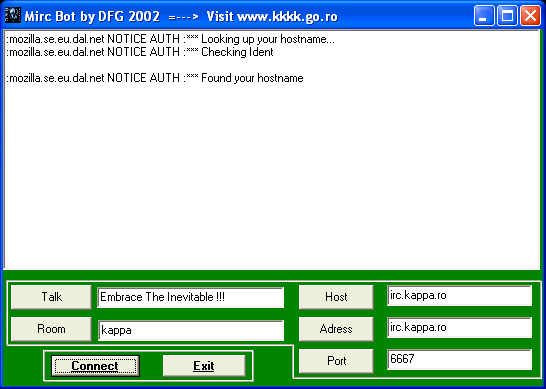
Task: Maximize the Mirc Bot window
Action: click(x=507, y=16)
